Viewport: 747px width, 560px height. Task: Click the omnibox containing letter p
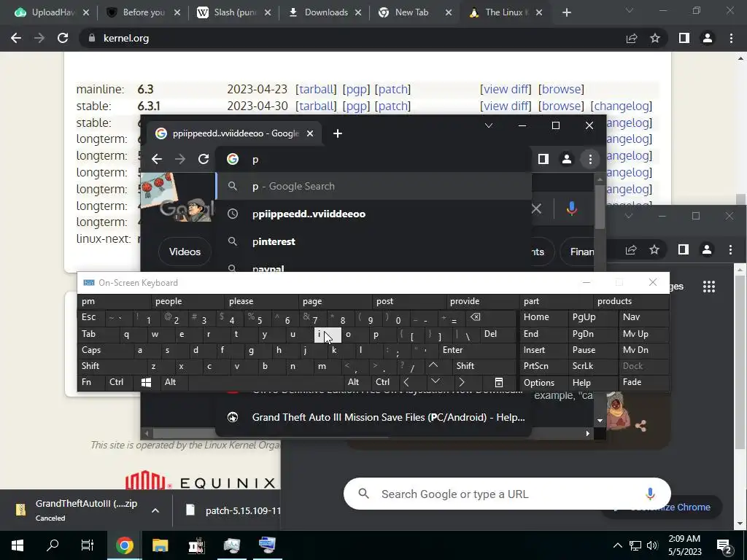tap(374, 160)
